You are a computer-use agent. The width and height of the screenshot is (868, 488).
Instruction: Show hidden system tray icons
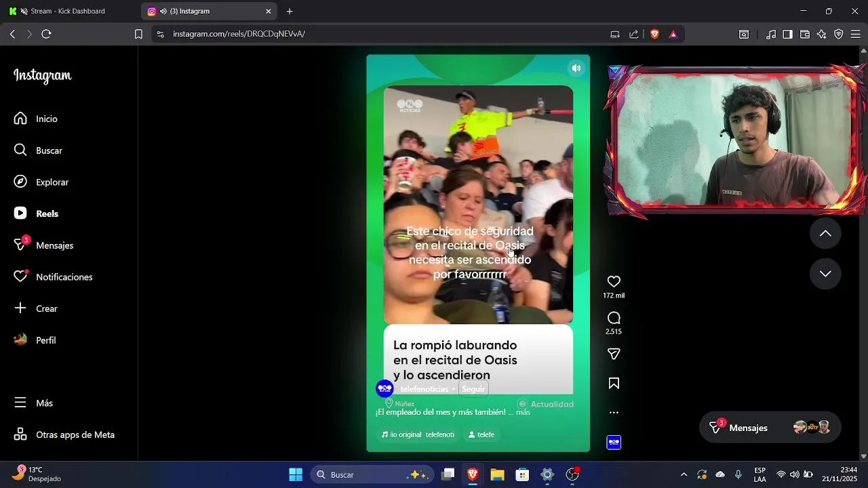coord(684,474)
